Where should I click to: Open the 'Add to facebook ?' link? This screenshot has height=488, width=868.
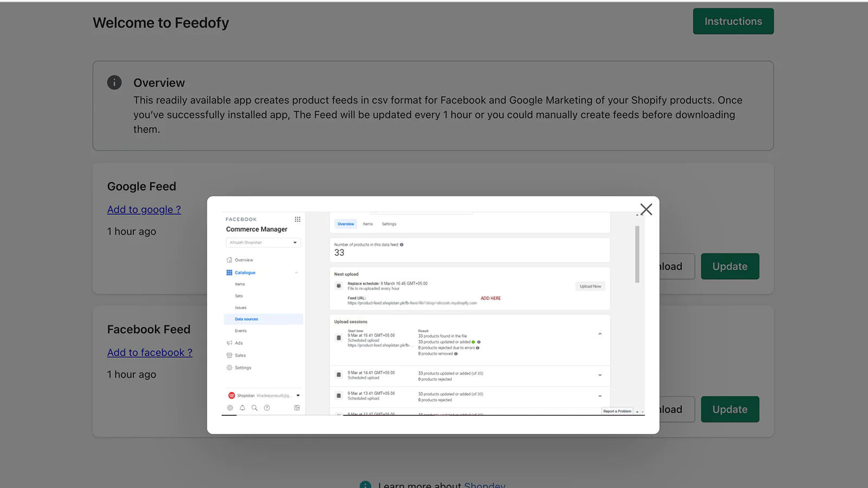pos(150,352)
